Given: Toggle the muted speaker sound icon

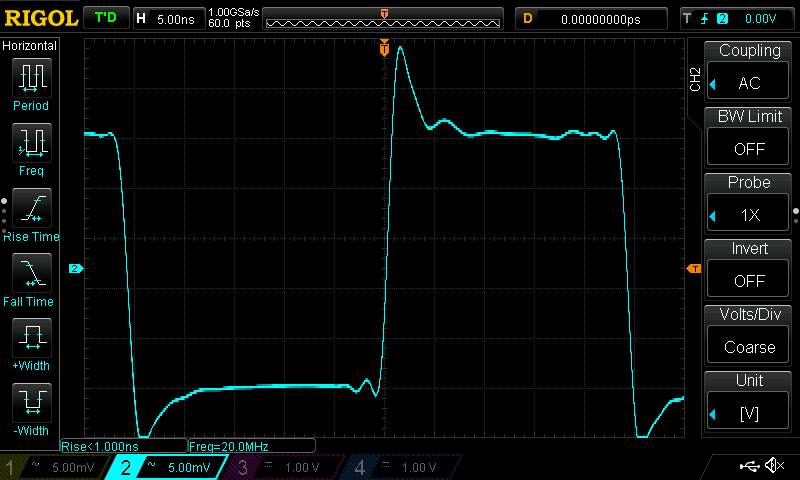Looking at the screenshot, I should pos(775,465).
